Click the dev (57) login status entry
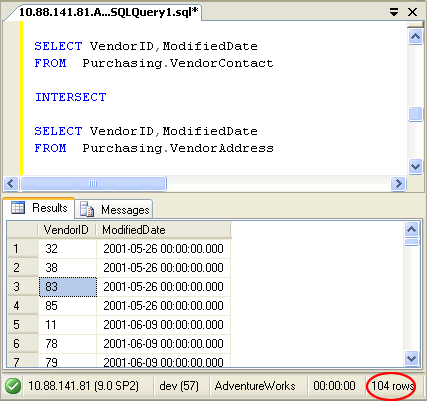 [x=179, y=386]
